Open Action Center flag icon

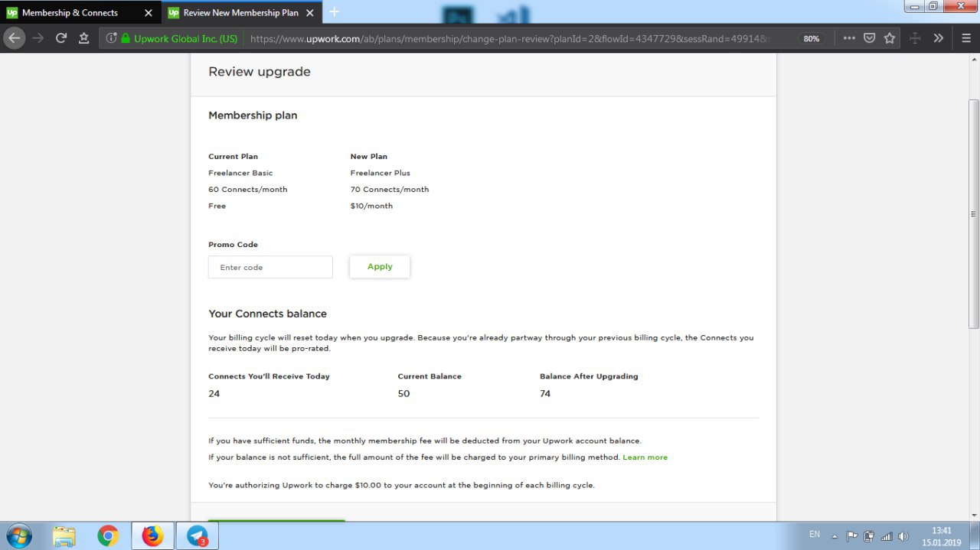coord(852,536)
